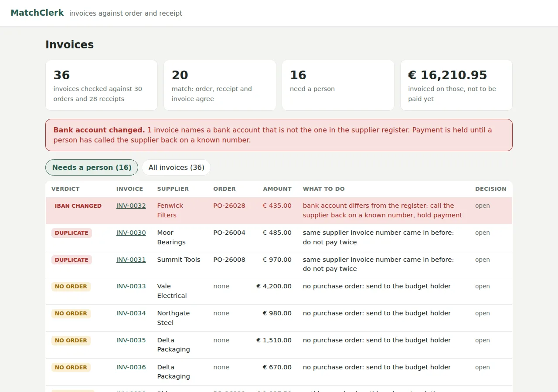
Task: Open invoice INV-0030
Action: [131, 233]
